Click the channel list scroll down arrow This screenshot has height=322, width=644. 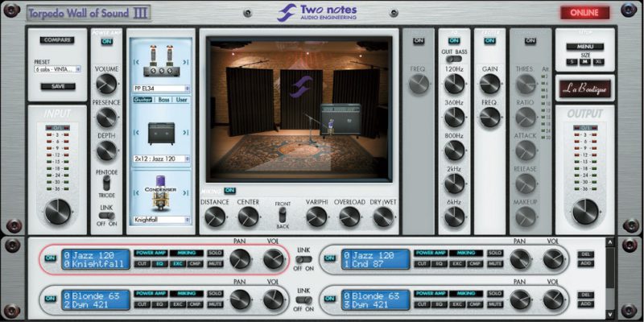pyautogui.click(x=610, y=314)
